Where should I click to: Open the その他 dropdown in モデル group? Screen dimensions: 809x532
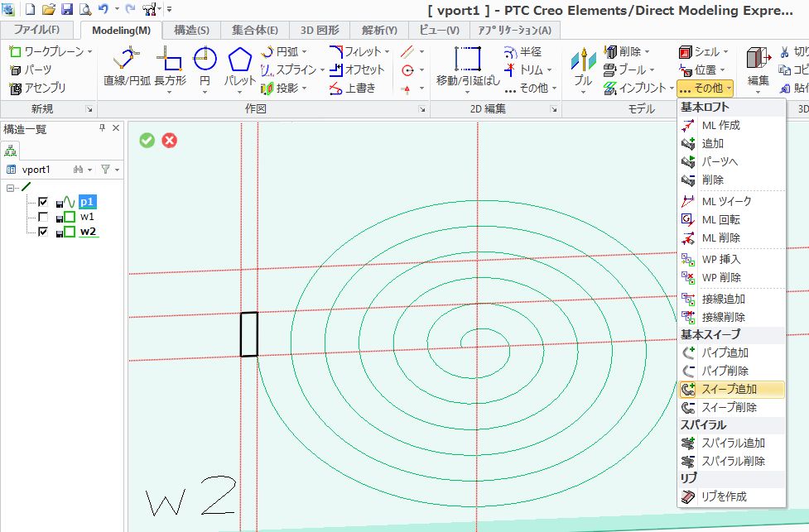point(705,87)
